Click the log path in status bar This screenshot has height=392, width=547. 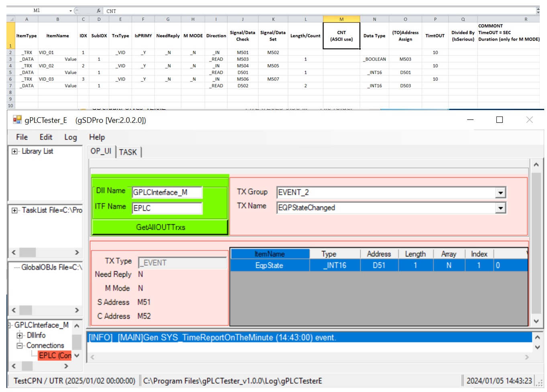point(233,381)
